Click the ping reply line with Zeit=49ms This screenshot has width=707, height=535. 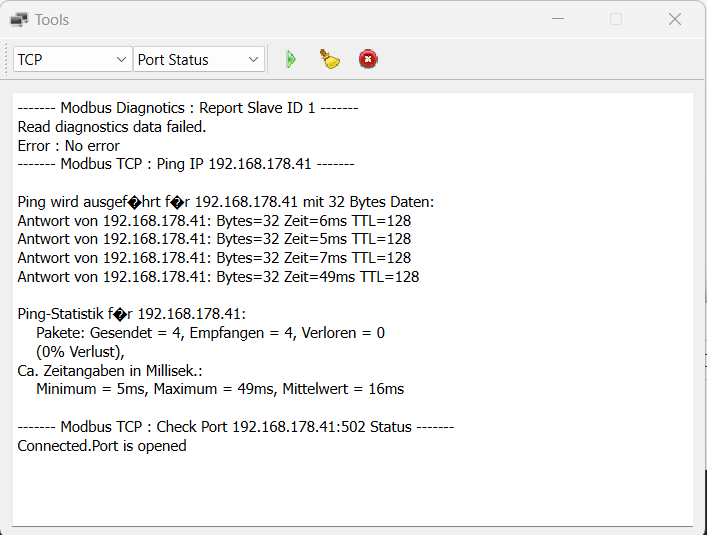[x=218, y=277]
